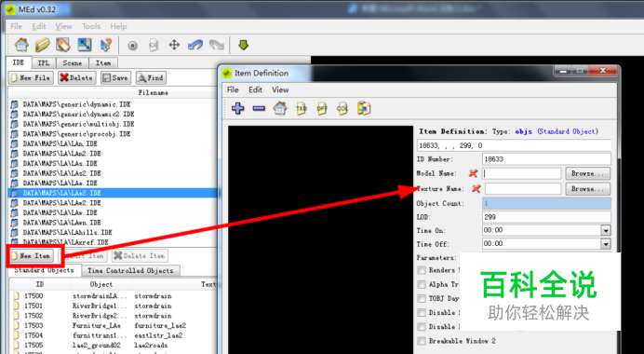Open View menu in Item Definition window
The height and width of the screenshot is (354, 644).
click(280, 89)
